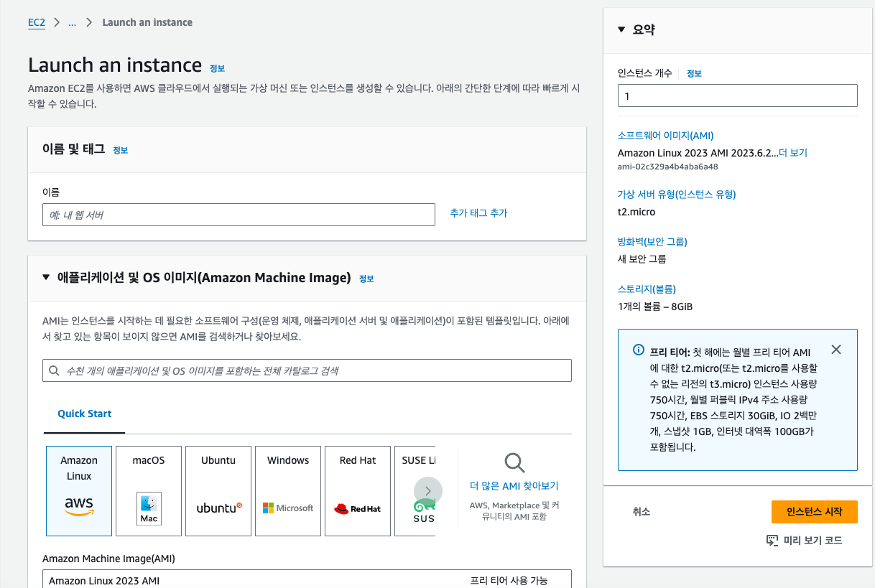Click the 1개의 볼륨 – 8GiB text
875x588 pixels.
point(655,307)
